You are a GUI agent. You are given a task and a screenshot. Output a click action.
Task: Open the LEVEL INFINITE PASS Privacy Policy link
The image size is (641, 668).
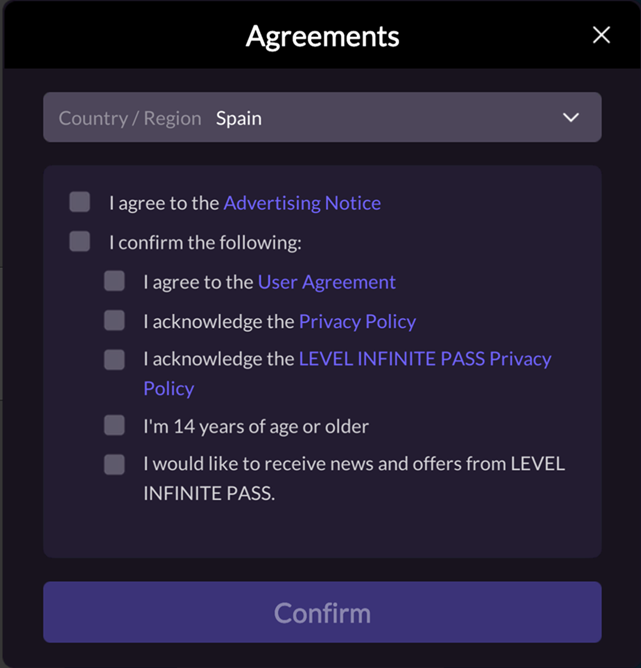(425, 359)
